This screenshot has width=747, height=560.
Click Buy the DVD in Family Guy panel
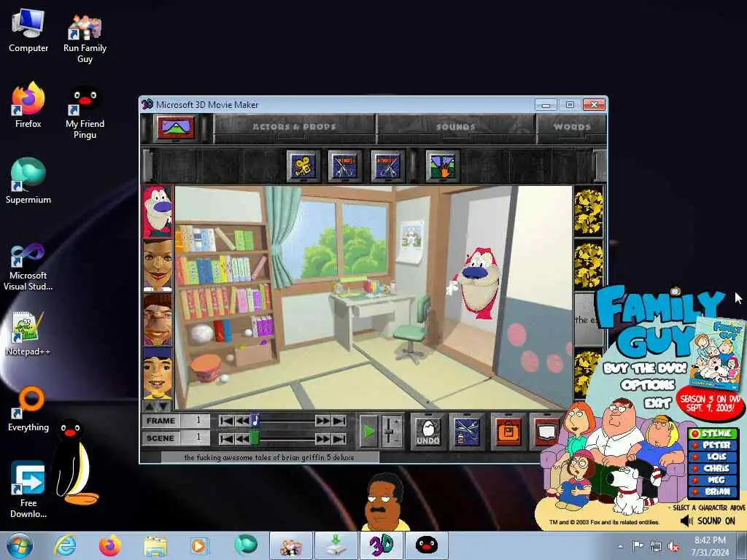[x=646, y=368]
